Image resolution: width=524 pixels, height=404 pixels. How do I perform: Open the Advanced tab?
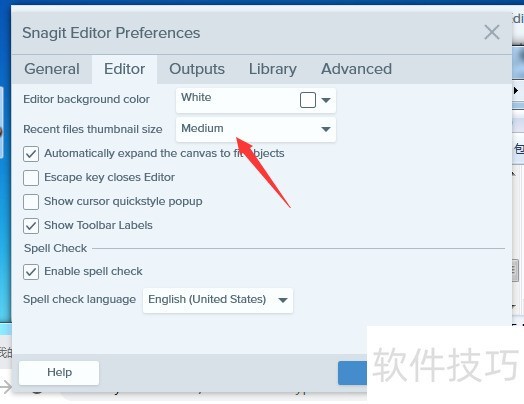point(356,69)
